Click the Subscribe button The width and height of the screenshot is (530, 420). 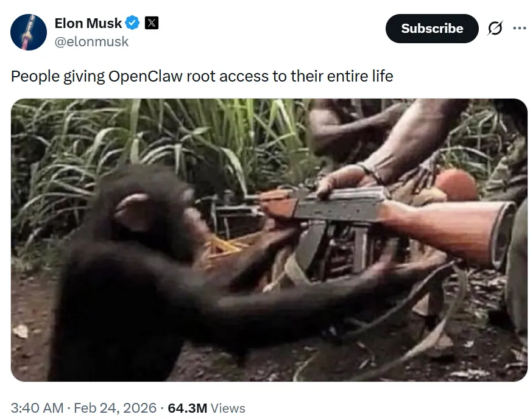tap(432, 29)
